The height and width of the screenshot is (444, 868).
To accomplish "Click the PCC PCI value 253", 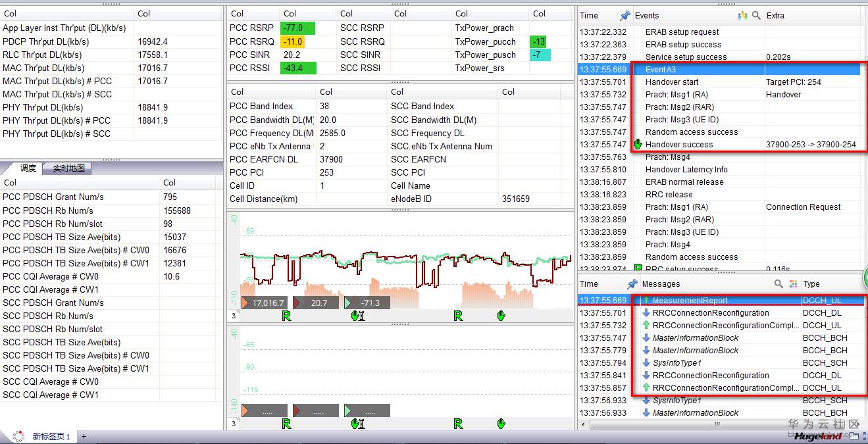I will 327,172.
